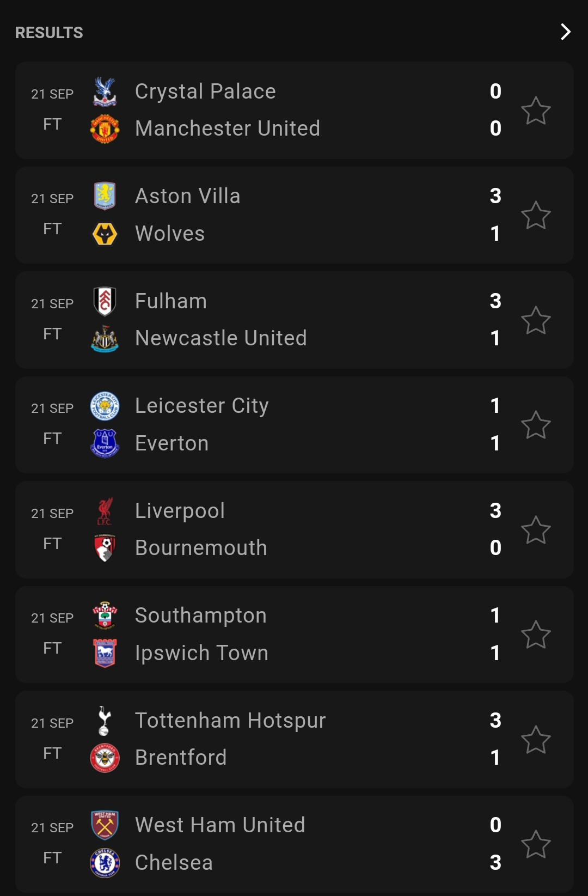
Task: Star the Liverpool vs Bournemouth match
Action: pos(536,530)
